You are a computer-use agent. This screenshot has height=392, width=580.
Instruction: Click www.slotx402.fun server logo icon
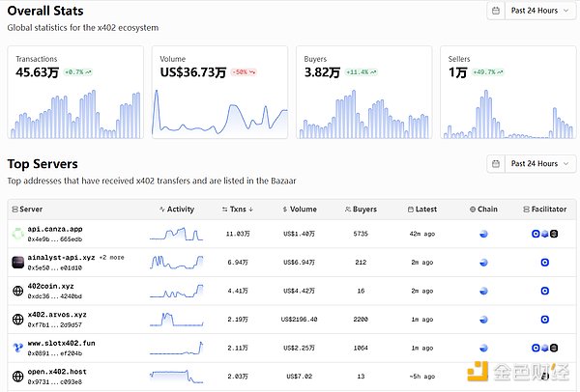[x=17, y=348]
